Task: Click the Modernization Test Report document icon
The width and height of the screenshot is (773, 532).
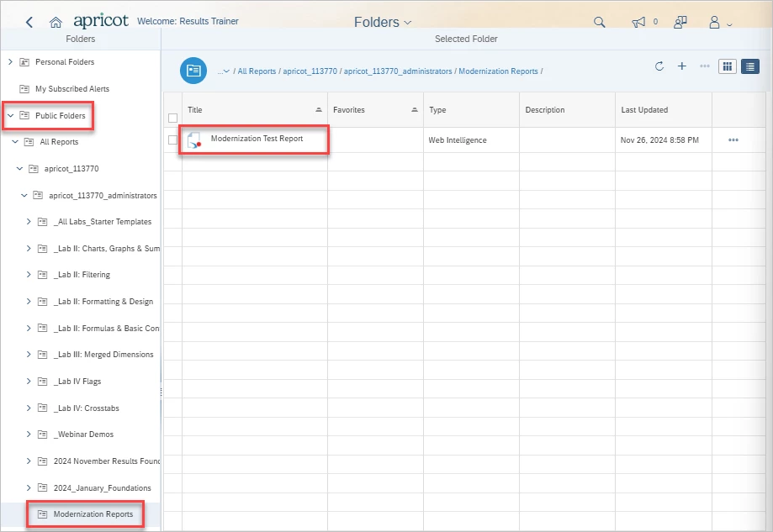Action: pos(194,140)
